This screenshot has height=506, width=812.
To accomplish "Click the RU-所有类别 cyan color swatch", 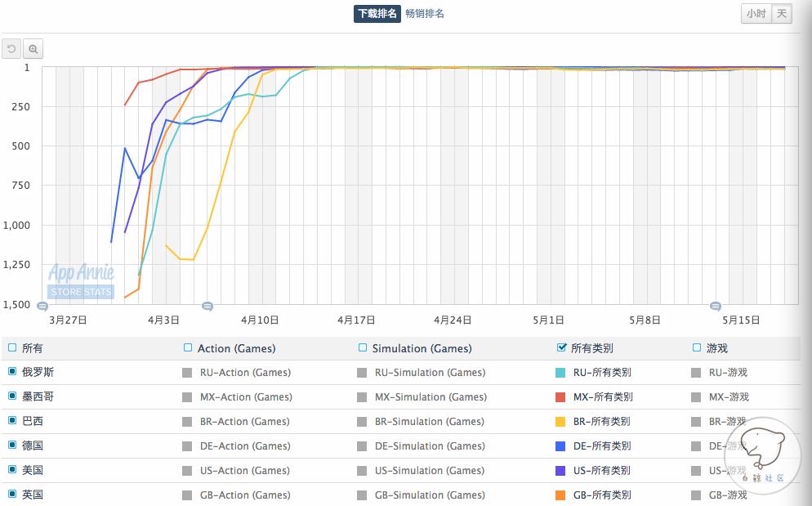I will click(x=560, y=373).
